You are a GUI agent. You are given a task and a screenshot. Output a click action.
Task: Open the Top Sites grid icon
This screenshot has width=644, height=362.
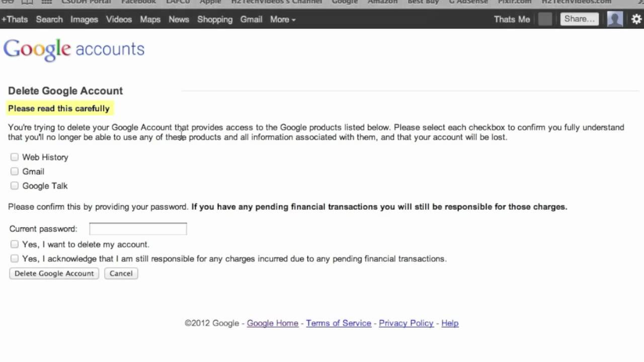click(x=46, y=2)
